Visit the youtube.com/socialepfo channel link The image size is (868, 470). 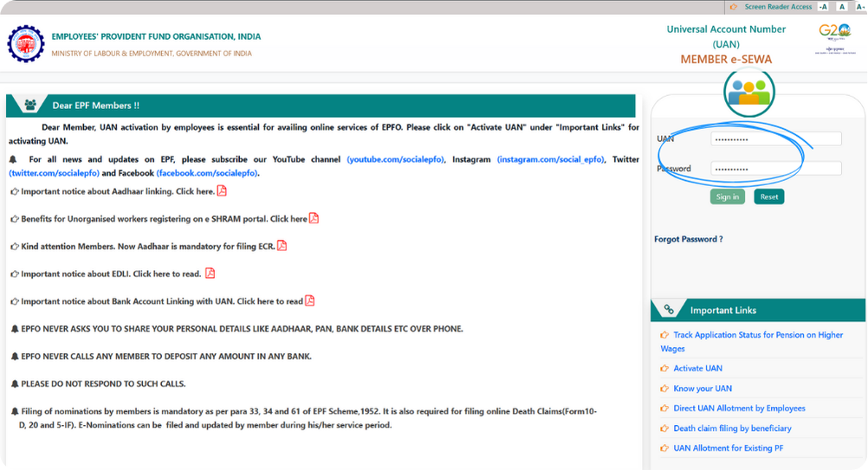(395, 159)
